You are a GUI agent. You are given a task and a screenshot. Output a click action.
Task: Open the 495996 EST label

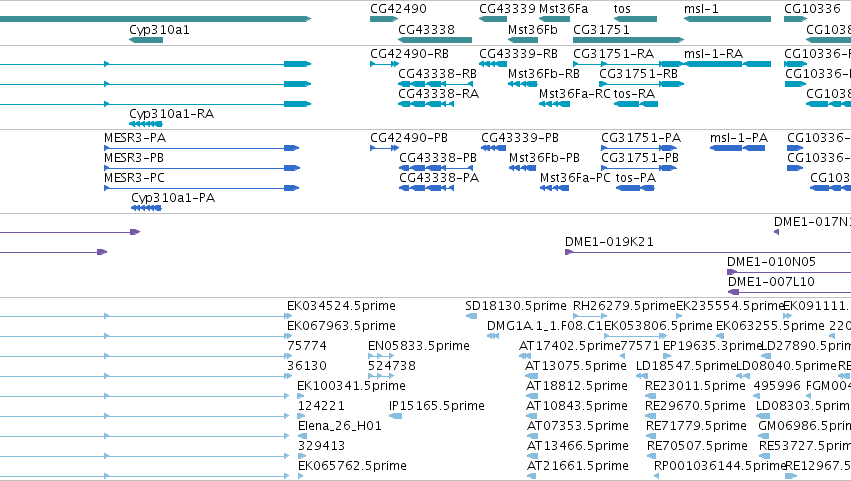coord(777,387)
